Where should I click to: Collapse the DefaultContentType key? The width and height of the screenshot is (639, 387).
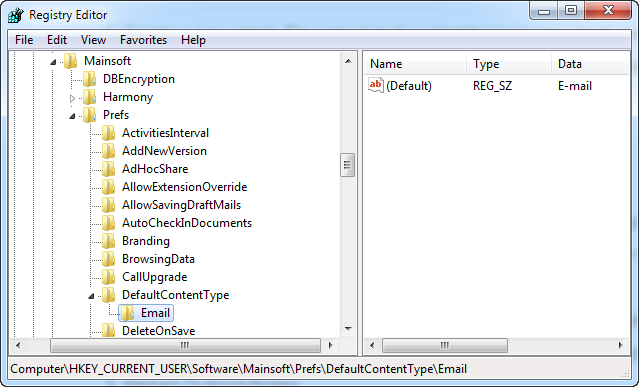91,296
